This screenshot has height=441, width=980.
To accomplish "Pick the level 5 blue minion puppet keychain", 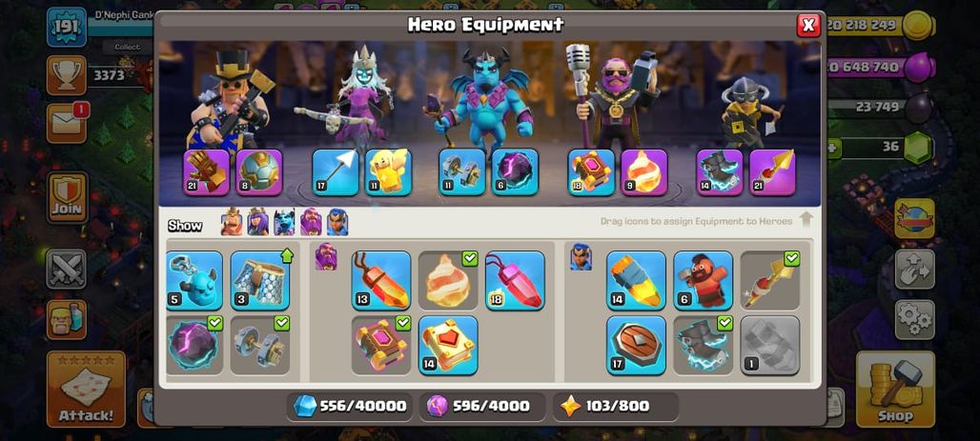I will click(194, 280).
